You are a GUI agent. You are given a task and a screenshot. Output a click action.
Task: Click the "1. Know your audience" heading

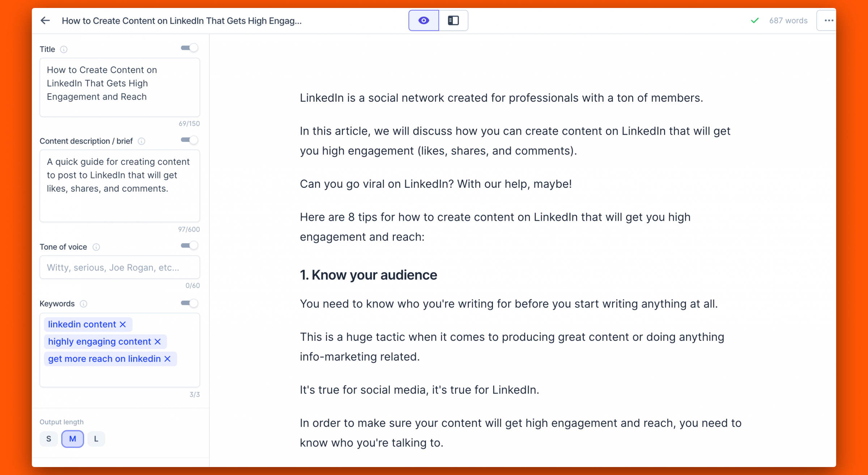click(x=369, y=275)
